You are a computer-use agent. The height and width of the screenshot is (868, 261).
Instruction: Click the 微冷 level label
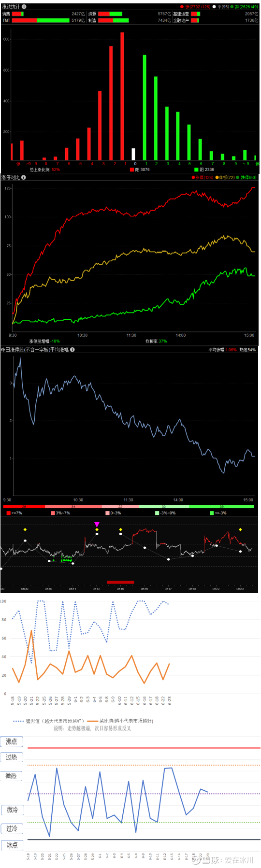[x=12, y=810]
